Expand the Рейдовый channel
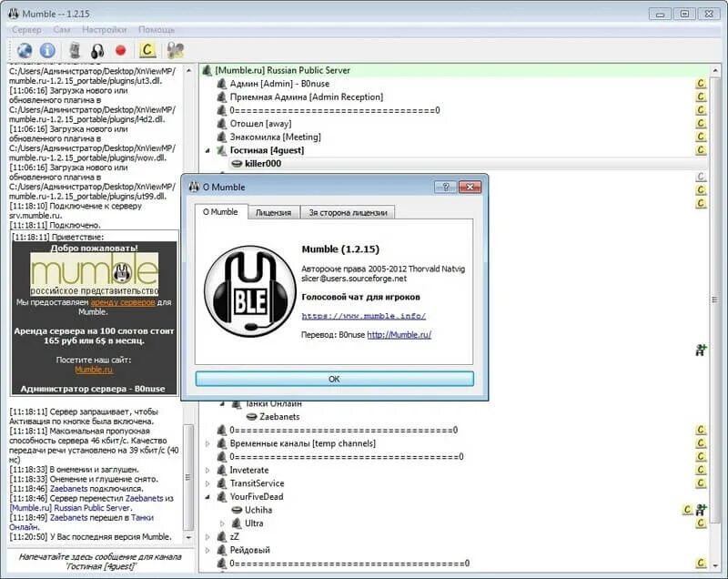This screenshot has height=579, width=728. [207, 550]
